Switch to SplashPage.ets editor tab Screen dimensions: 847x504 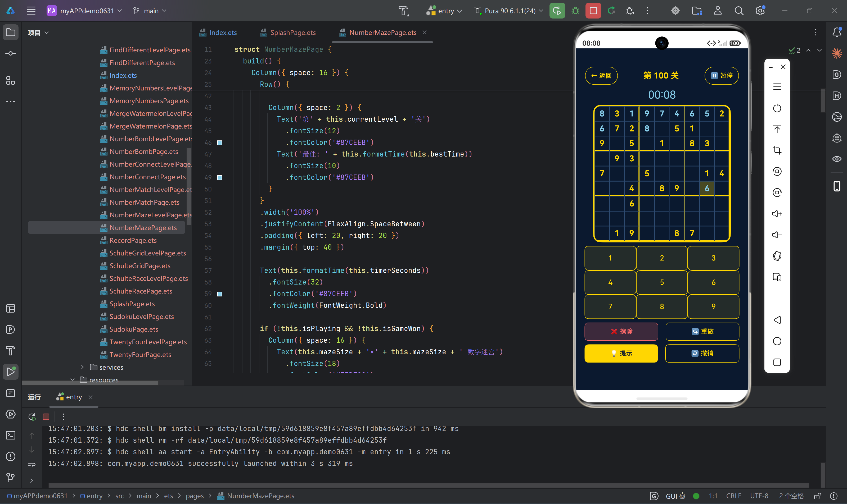point(288,33)
